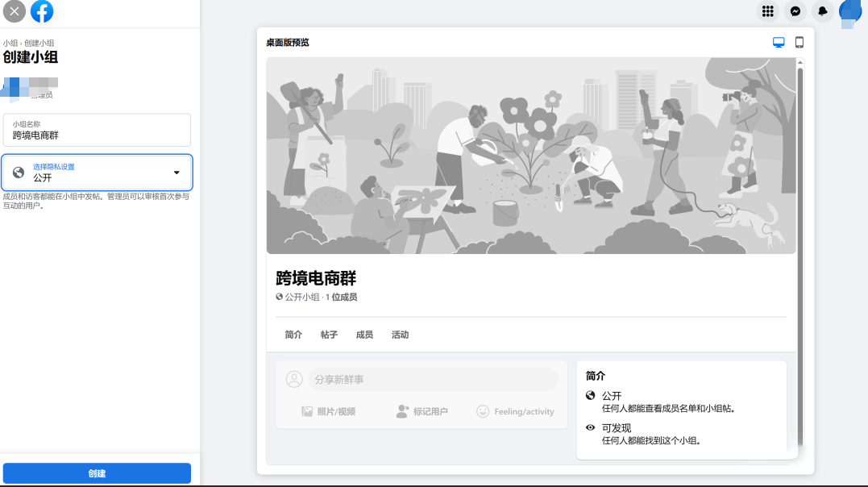Open the apps grid menu
Viewport: 868px width, 487px height.
(768, 11)
